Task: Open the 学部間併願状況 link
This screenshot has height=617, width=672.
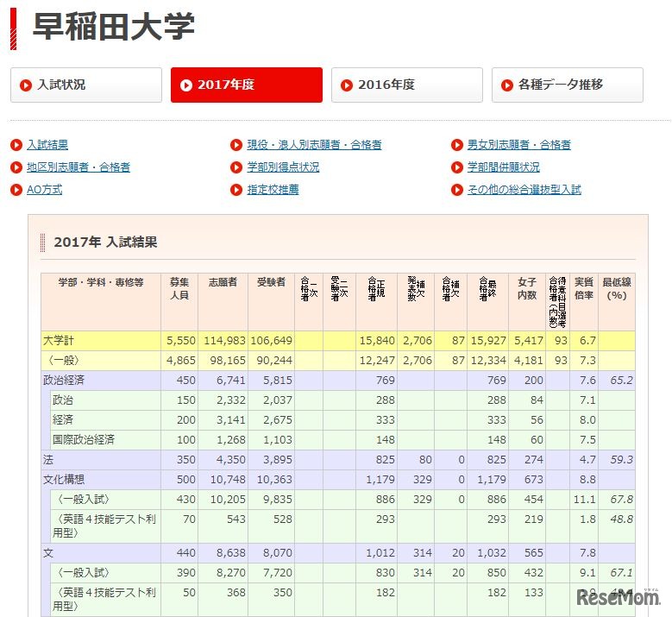Action: click(504, 167)
